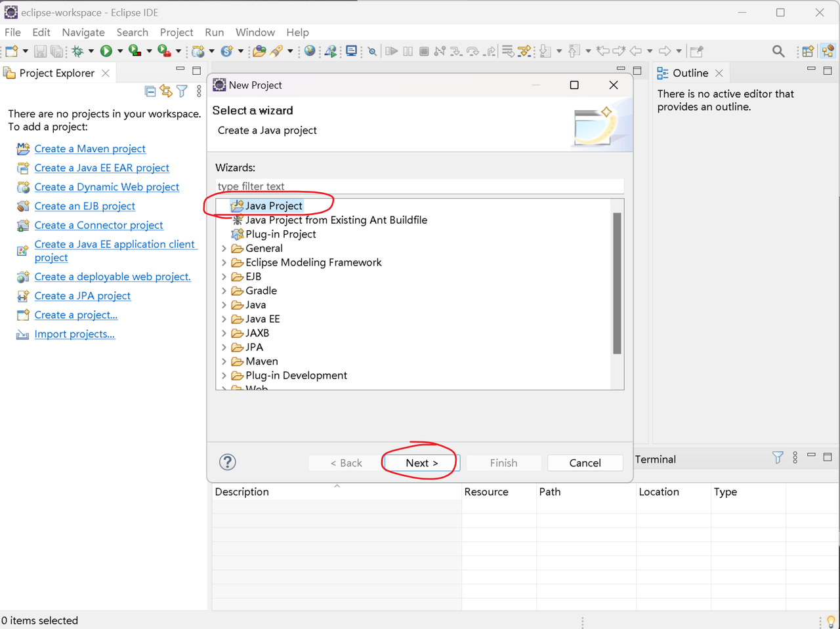Click the New Dynamic Web Project icon
840x629 pixels.
[198, 51]
